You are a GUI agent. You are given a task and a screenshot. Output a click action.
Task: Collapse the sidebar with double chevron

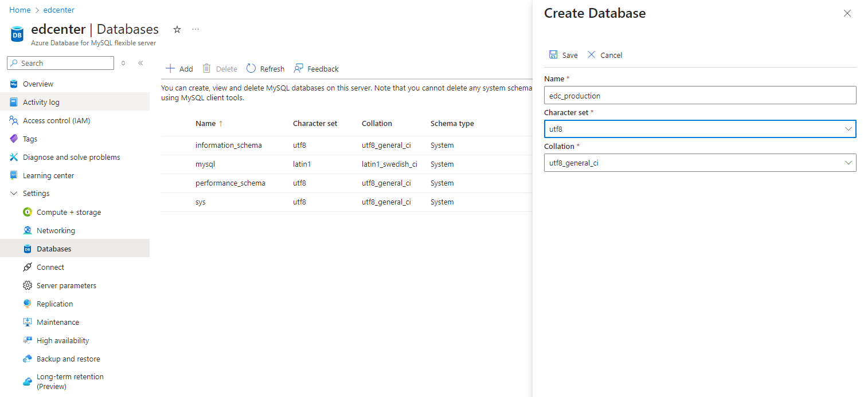pos(140,63)
